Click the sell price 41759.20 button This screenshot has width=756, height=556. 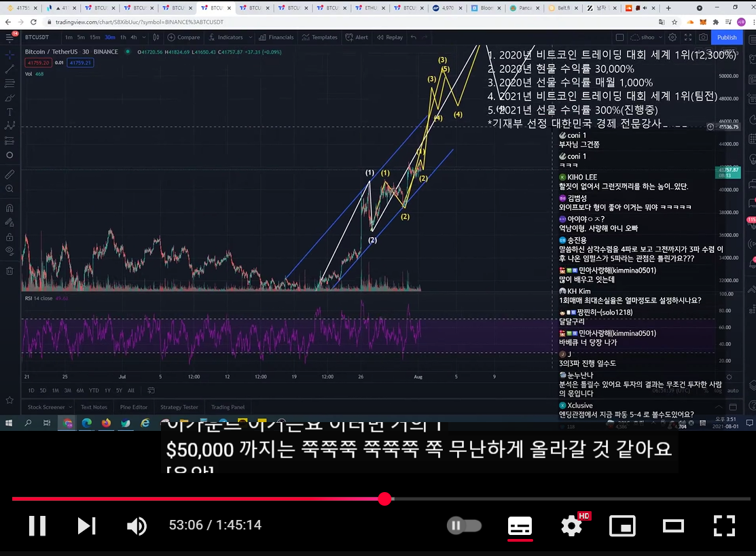(x=38, y=63)
